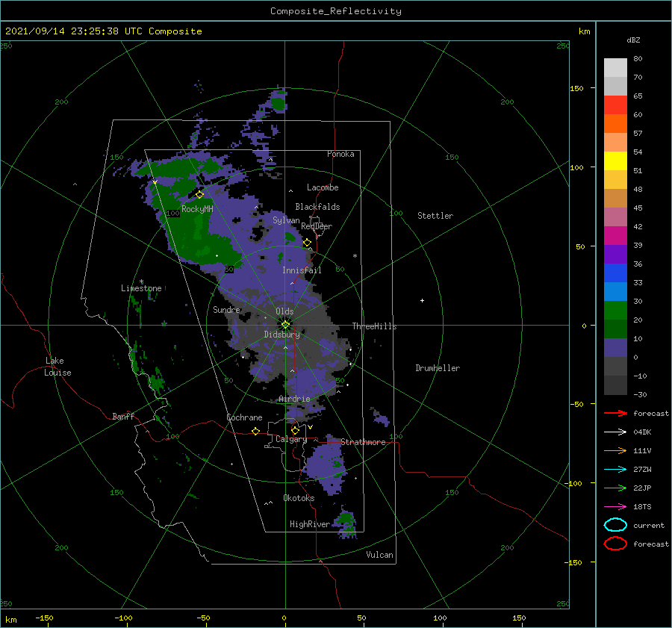Viewport: 672px width, 628px height.
Task: Click the slate-blue 10 dBZ legend swatch
Action: [x=615, y=347]
